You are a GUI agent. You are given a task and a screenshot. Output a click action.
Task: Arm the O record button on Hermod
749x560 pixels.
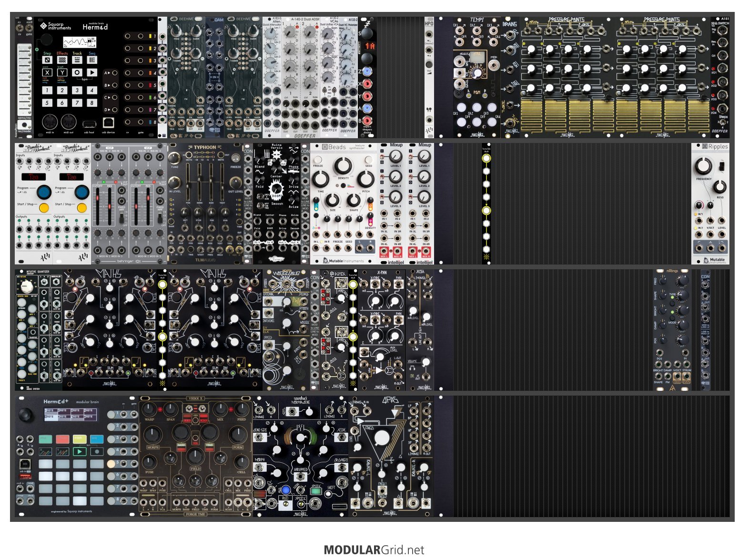coord(77,73)
